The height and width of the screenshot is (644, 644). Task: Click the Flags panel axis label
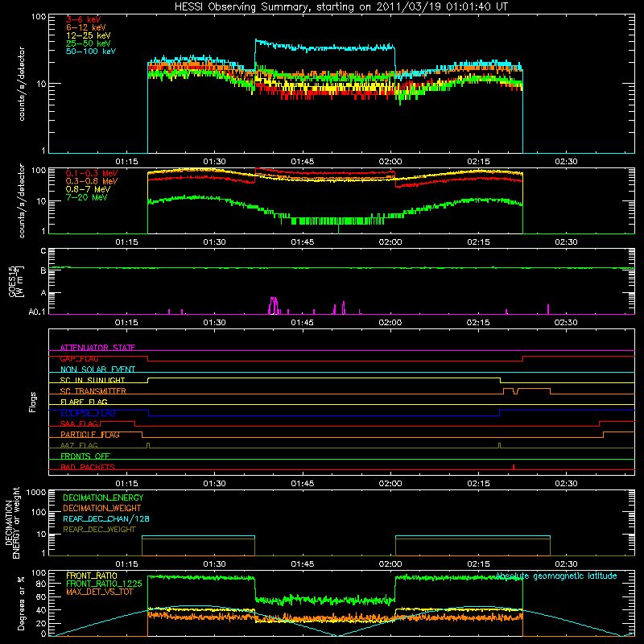click(32, 402)
